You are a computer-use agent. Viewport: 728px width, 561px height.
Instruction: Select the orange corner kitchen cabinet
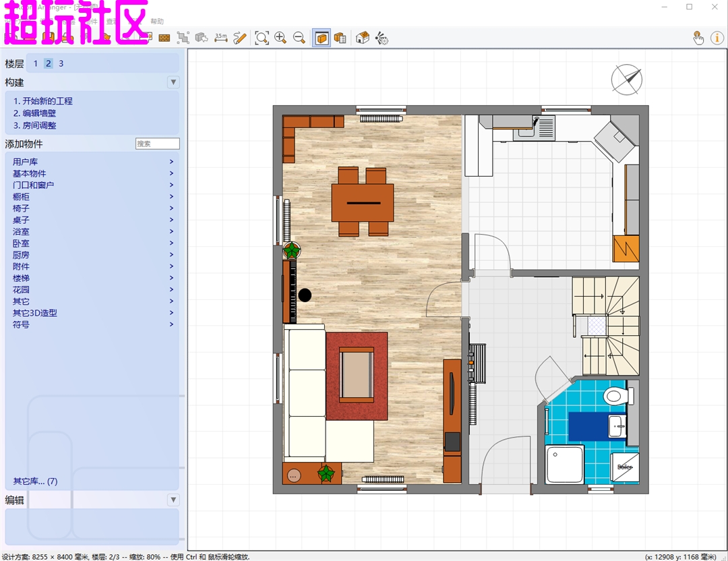coord(626,248)
